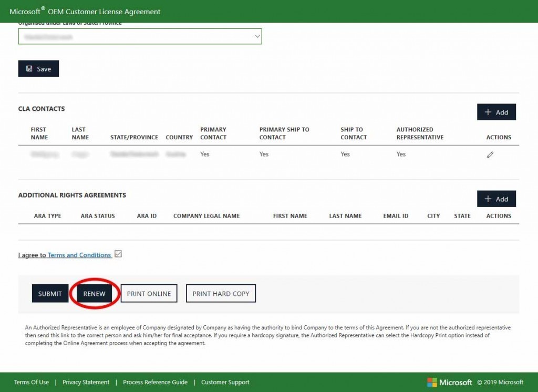Click the COUNTRY column header
This screenshot has width=538, height=392.
coord(179,137)
